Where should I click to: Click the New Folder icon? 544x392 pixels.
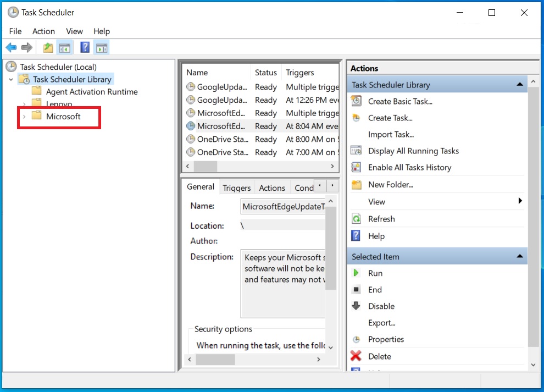356,184
